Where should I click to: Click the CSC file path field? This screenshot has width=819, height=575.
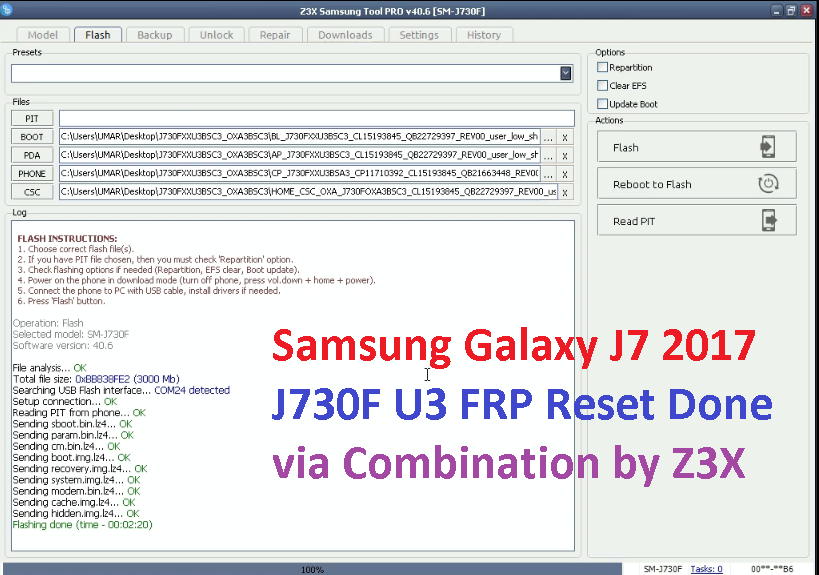tap(308, 192)
